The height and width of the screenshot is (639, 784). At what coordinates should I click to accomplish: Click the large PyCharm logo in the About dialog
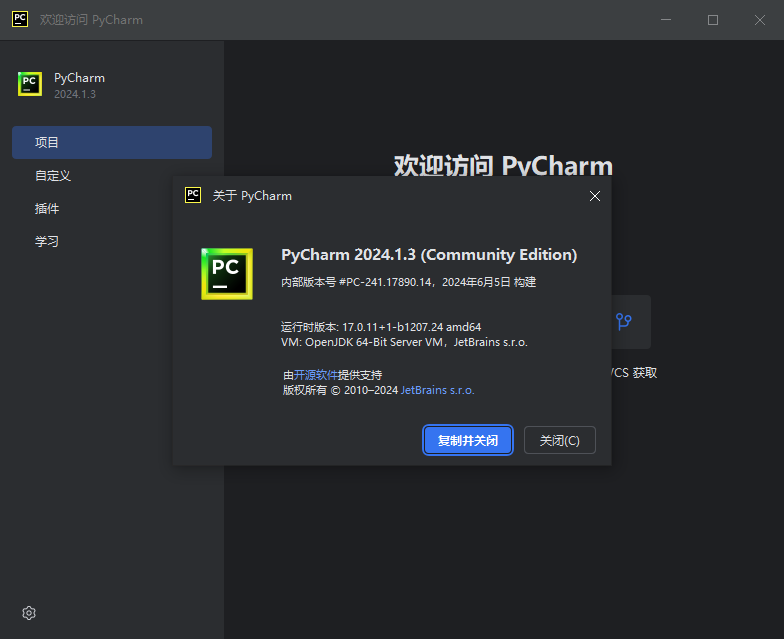(227, 274)
